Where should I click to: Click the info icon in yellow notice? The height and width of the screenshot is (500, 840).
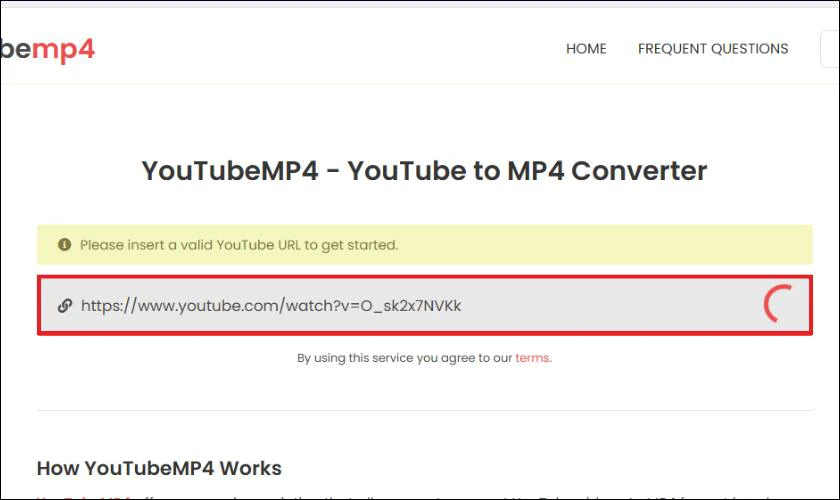[64, 244]
